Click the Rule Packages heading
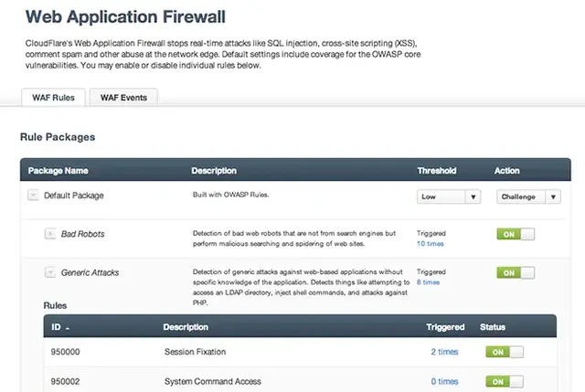This screenshot has height=392, width=585. pos(58,137)
